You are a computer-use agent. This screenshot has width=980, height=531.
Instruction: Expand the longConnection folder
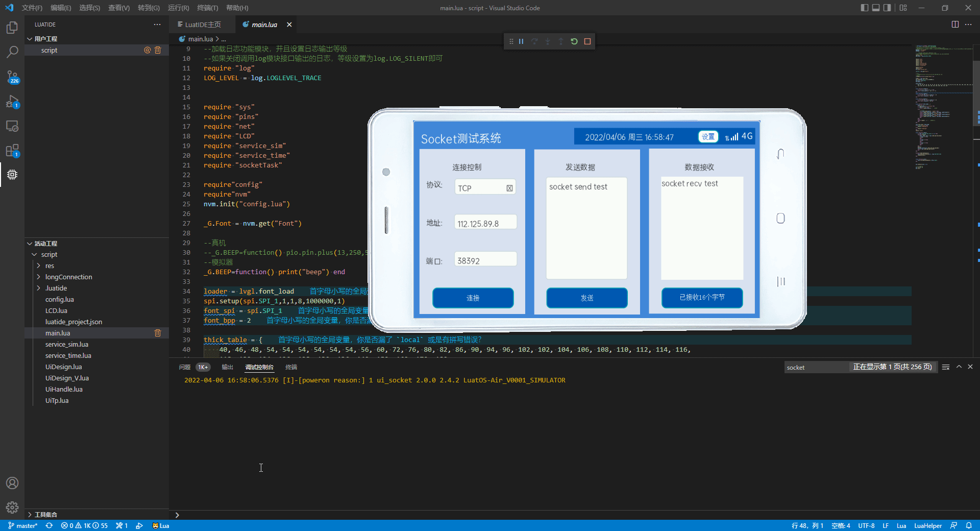[x=68, y=277]
